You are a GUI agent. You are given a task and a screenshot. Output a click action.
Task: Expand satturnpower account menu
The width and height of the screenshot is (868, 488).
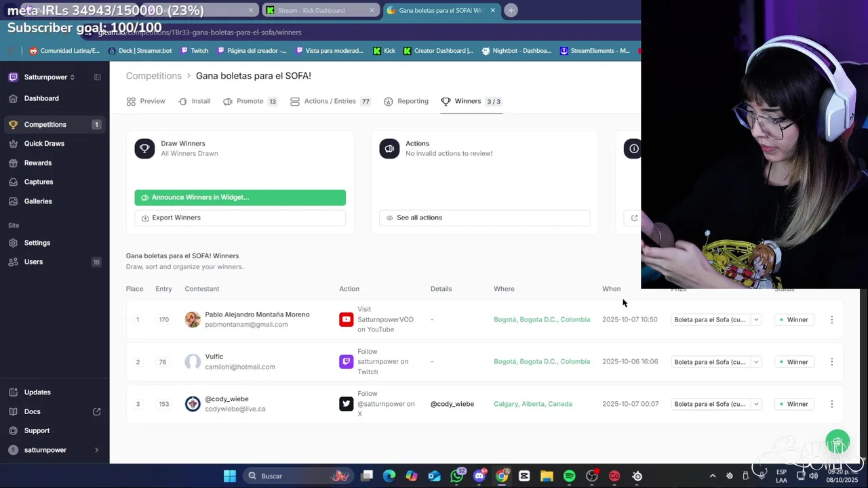pos(54,450)
